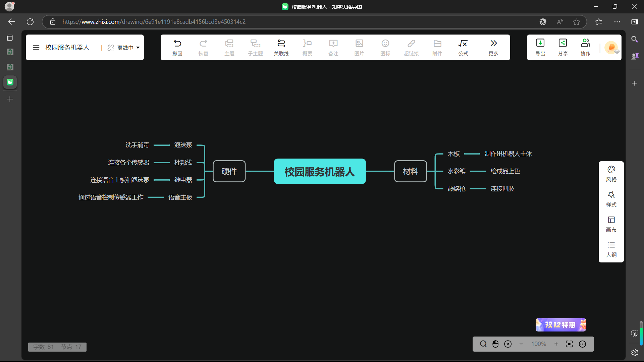Select the 泡沫泵 node
Viewport: 644px width, 362px height.
[x=183, y=145]
